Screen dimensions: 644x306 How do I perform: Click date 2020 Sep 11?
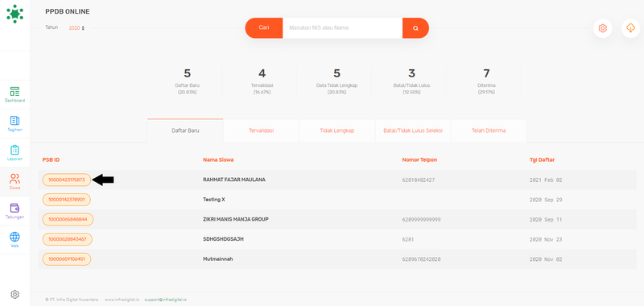point(546,220)
